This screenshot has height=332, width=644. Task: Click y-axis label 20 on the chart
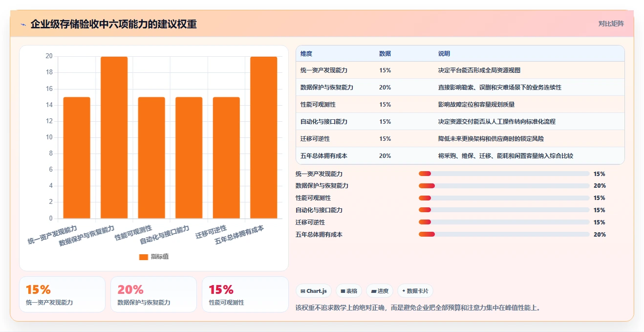coord(49,56)
